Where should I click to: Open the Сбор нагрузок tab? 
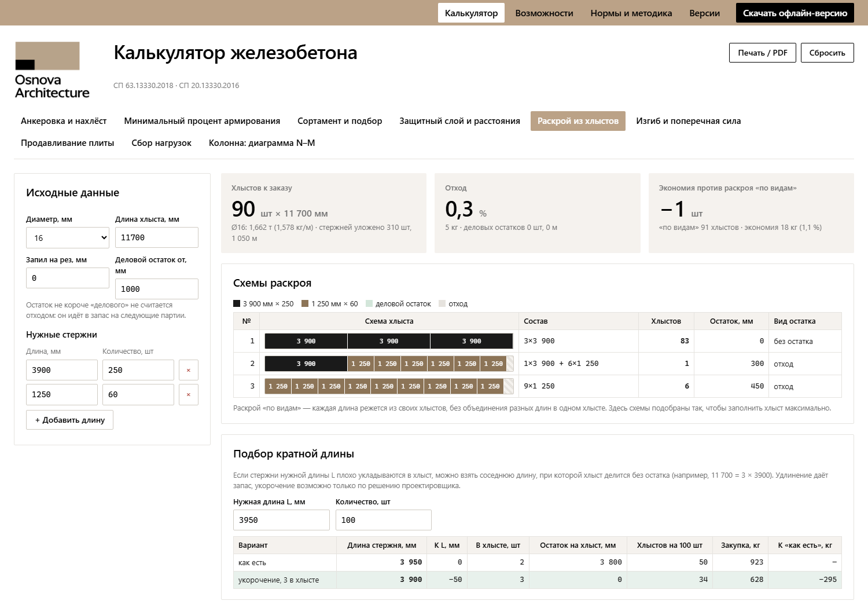pos(161,143)
